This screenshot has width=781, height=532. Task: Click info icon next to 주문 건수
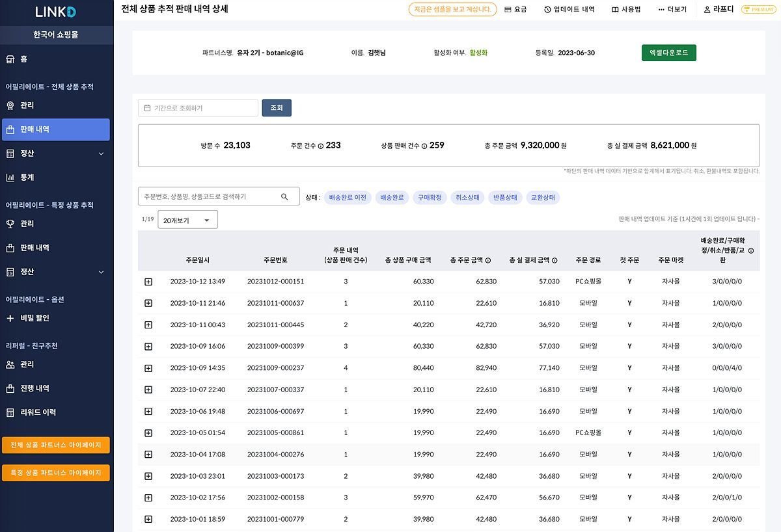(x=320, y=146)
